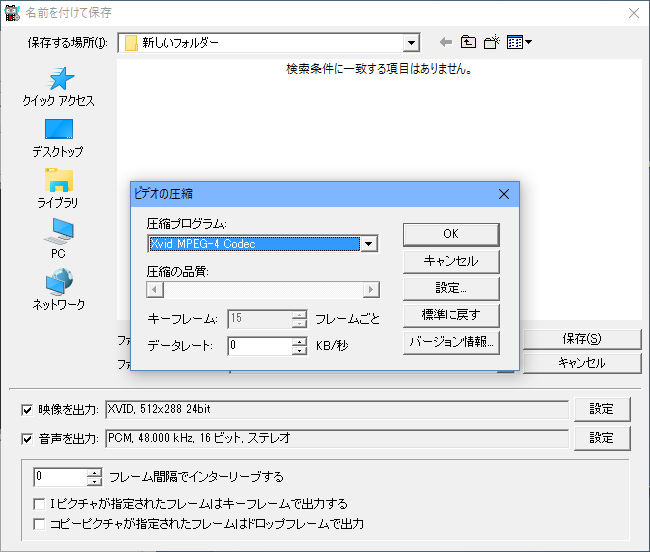Select the PC icon in sidebar
Image resolution: width=650 pixels, height=552 pixels.
[x=58, y=231]
